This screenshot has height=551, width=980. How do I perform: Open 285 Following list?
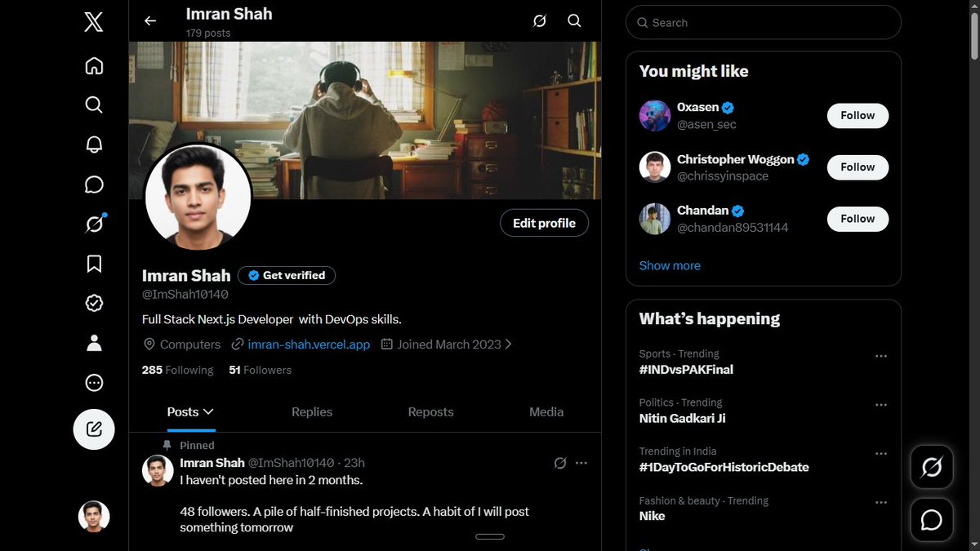177,370
